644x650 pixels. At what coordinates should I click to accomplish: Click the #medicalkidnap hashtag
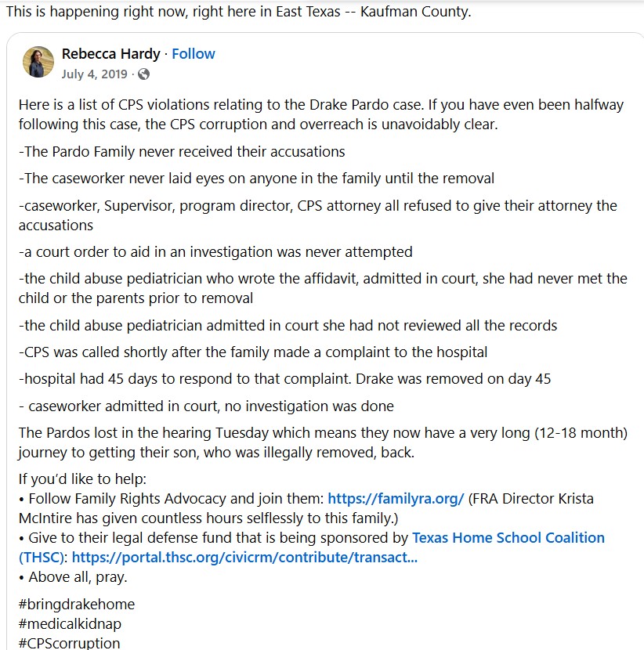[x=70, y=624]
